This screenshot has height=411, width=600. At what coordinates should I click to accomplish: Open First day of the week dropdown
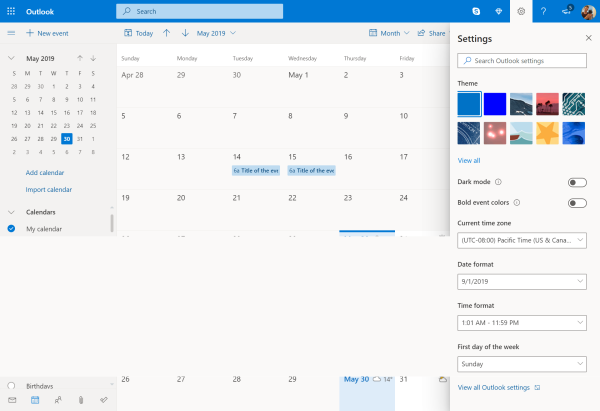[521, 364]
